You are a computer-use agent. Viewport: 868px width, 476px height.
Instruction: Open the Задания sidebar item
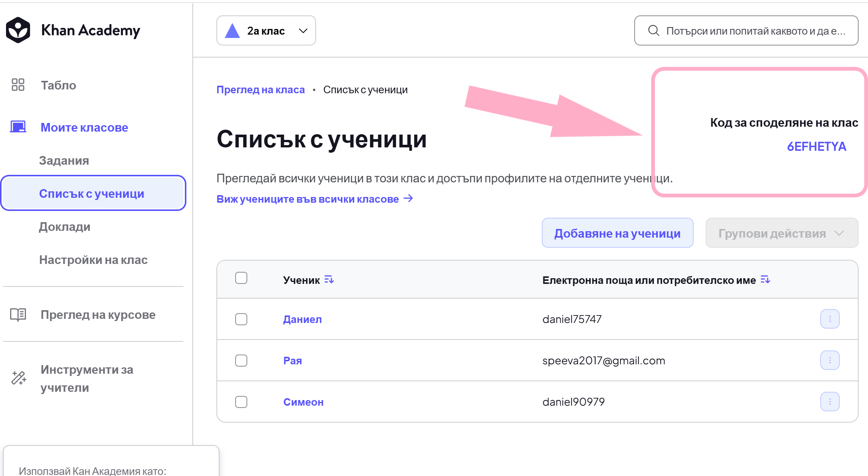coord(64,161)
